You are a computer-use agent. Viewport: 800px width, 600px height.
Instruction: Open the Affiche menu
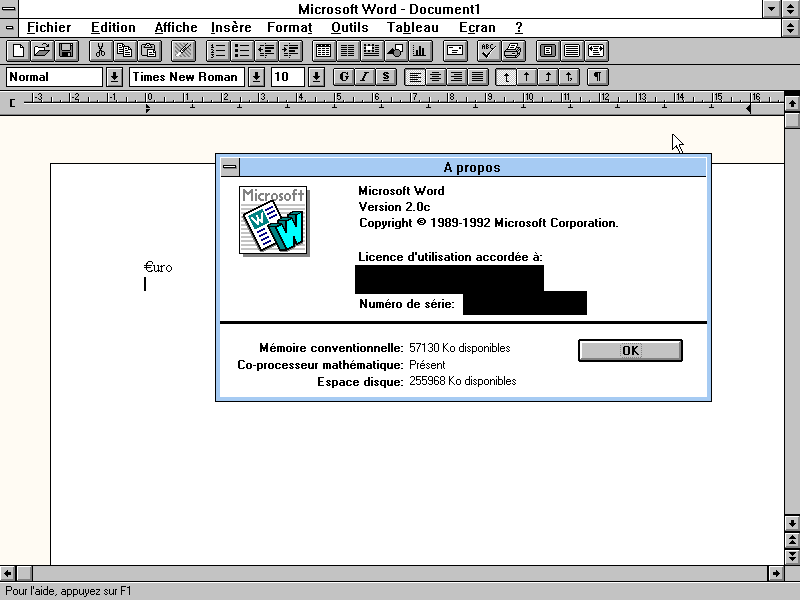tap(176, 28)
